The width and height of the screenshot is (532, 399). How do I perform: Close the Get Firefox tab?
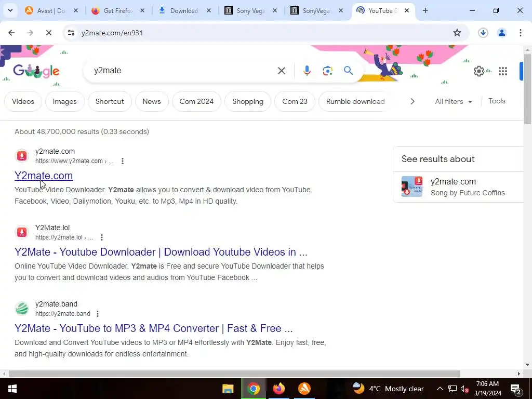point(142,10)
